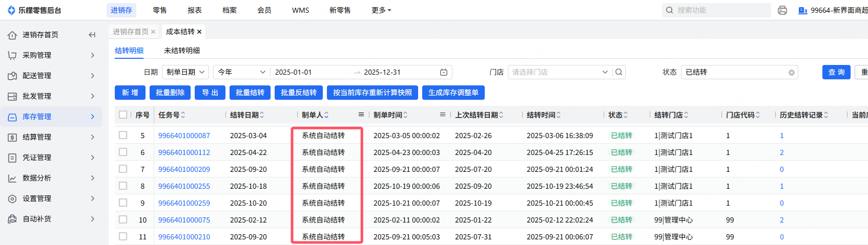Switch to the 未结转明细 tab
The image size is (868, 245).
tap(182, 51)
